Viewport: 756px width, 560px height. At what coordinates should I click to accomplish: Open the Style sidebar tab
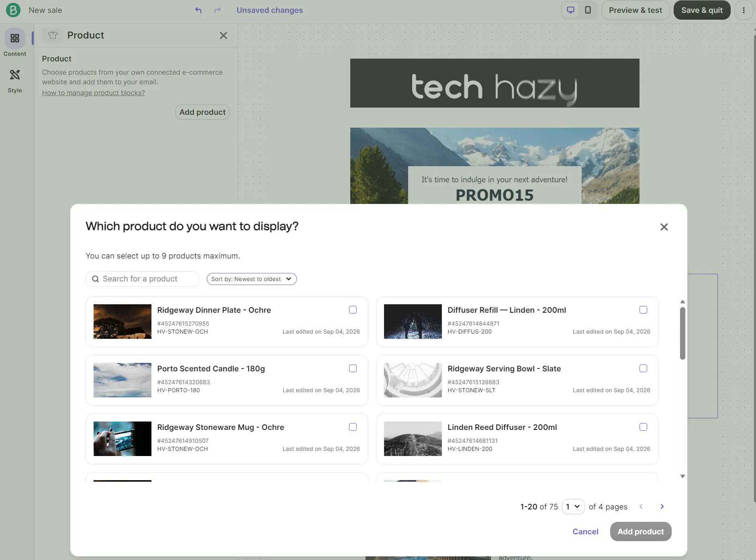(x=15, y=81)
